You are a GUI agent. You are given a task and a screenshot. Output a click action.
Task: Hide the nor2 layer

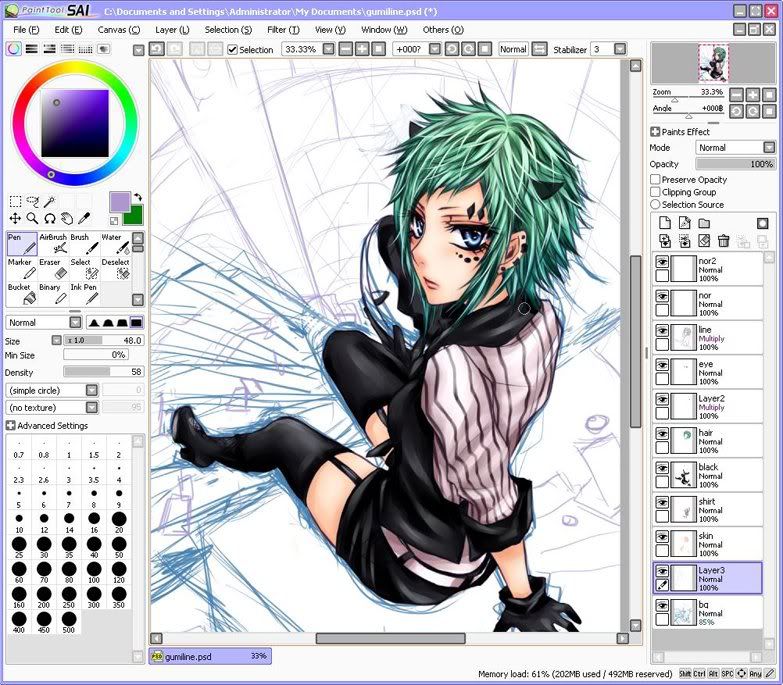coord(662,262)
